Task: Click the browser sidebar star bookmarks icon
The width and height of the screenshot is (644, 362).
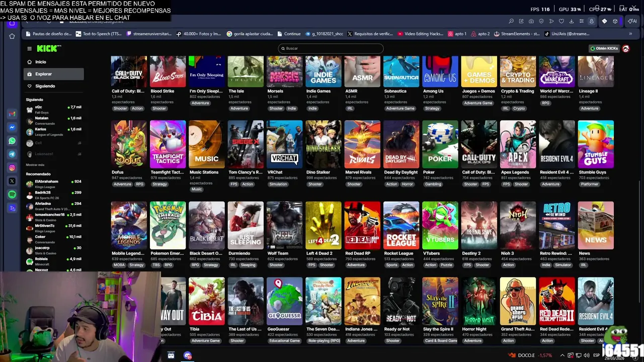Action: point(12,36)
